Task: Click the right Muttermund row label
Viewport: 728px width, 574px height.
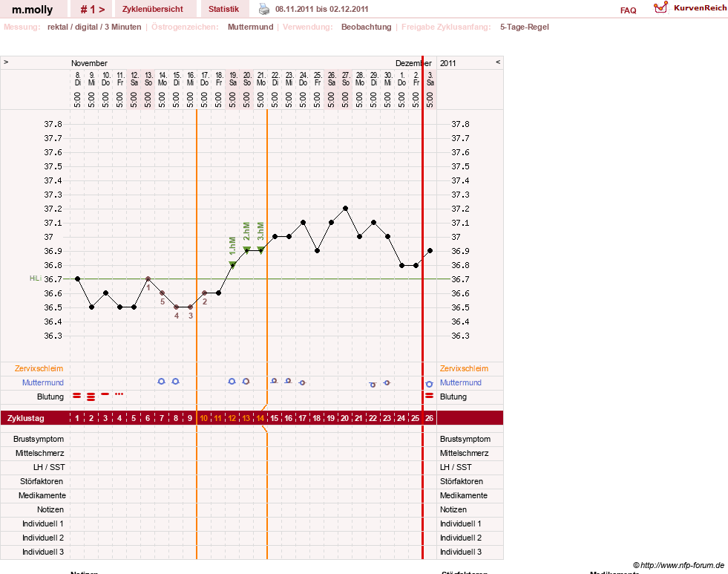Action: pos(461,382)
